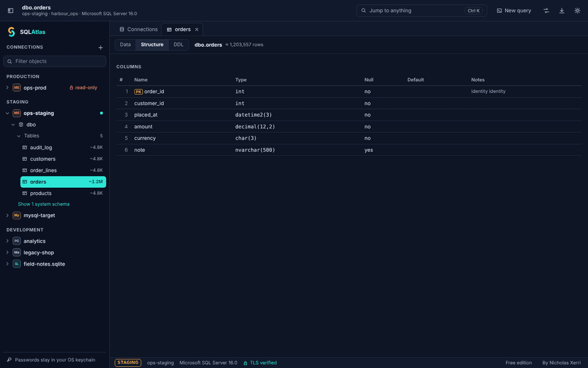Click the STAGING environment badge
This screenshot has height=368, width=588.
(x=128, y=363)
